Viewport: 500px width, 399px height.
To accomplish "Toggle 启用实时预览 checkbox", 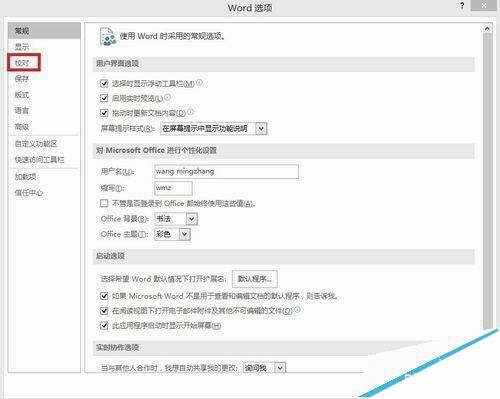I will click(104, 98).
